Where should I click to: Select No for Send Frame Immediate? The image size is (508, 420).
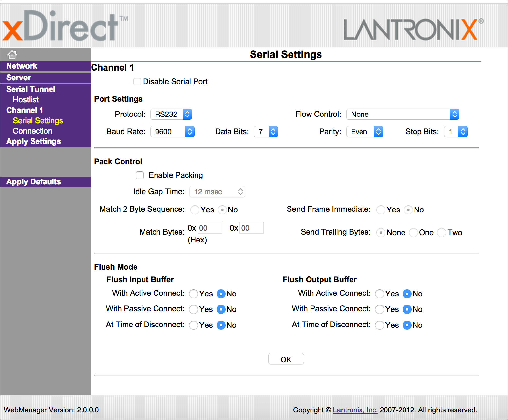(x=408, y=210)
